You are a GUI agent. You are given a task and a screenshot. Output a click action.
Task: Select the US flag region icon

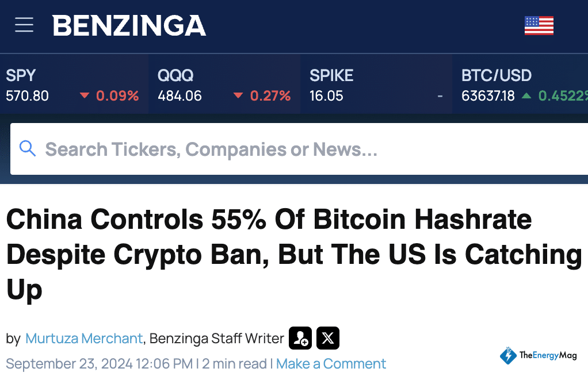[539, 25]
